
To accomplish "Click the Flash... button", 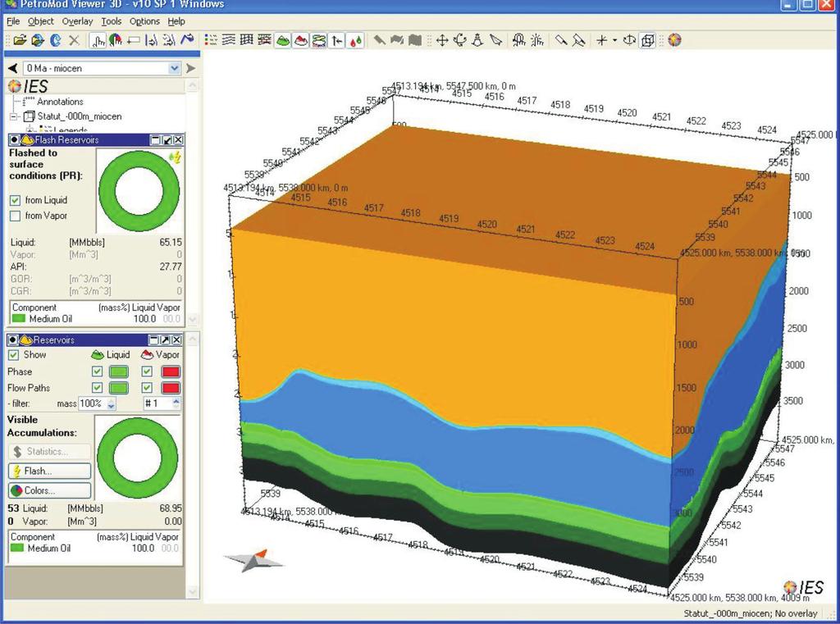I will click(x=50, y=471).
